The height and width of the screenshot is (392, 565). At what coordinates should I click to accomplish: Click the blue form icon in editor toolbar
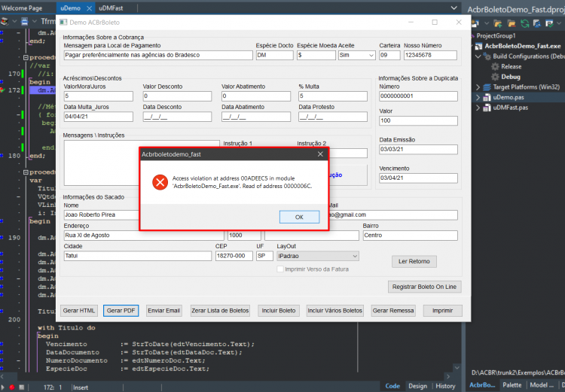coord(25,22)
